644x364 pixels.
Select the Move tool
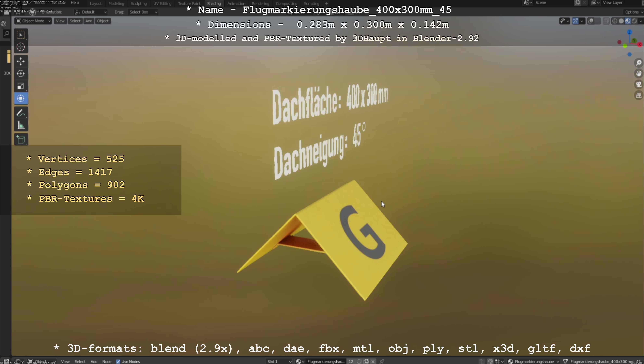pos(21,61)
